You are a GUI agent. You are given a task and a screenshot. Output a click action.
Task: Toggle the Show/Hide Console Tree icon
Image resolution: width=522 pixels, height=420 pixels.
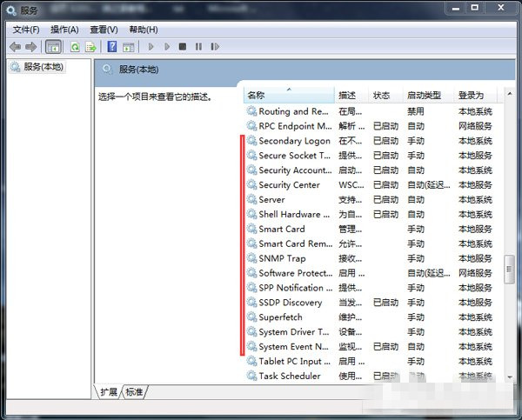[53, 47]
